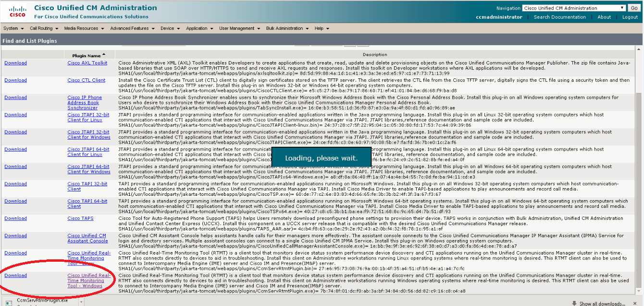This screenshot has height=306, width=644.
Task: Download the Cisco TAPI 32-bit Client
Action: pos(15,184)
